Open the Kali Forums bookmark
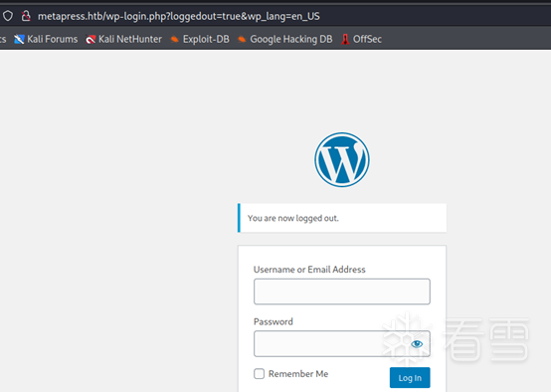 [46, 39]
